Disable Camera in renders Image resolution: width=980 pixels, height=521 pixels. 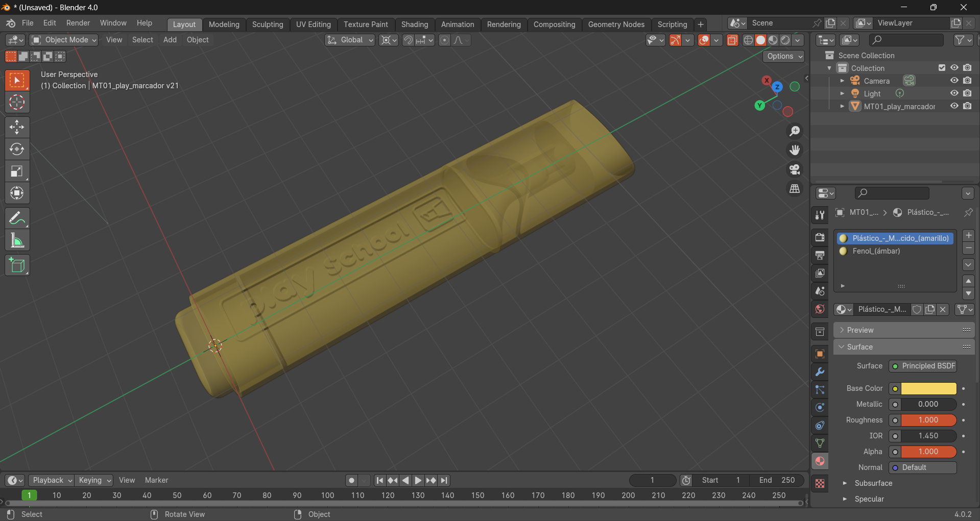tap(967, 81)
